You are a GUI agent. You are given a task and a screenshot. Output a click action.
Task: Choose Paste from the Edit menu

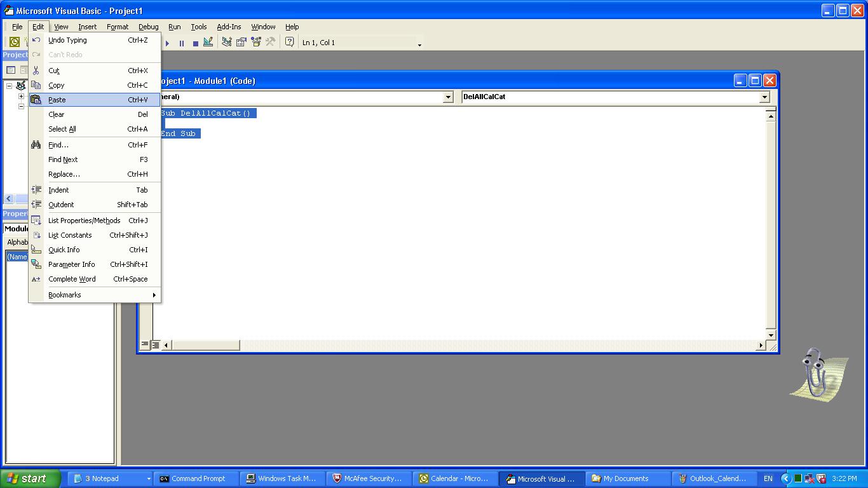[57, 100]
